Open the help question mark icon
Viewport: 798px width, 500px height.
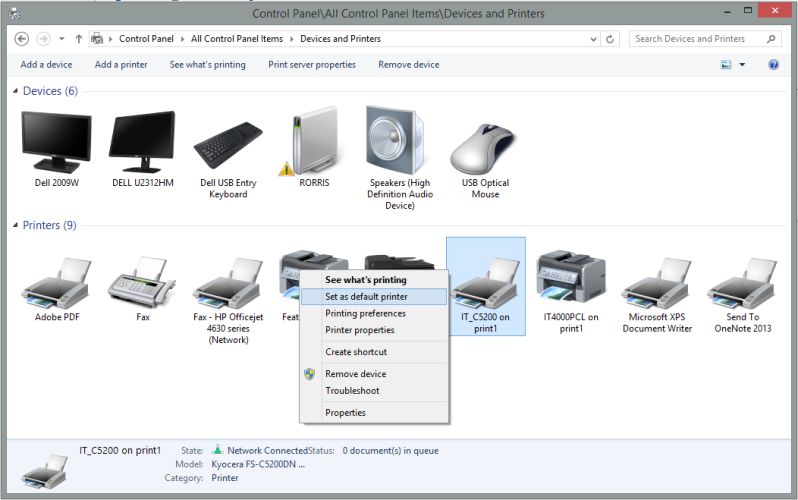point(773,65)
